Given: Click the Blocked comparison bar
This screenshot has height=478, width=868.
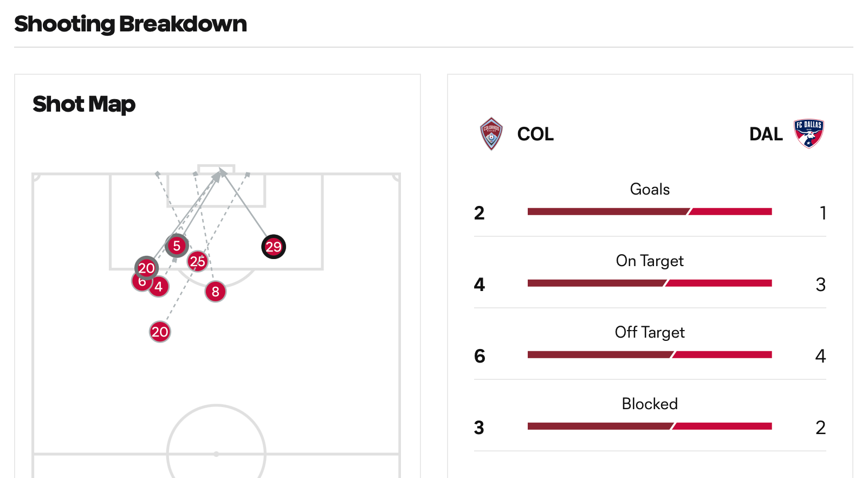Looking at the screenshot, I should [x=650, y=427].
